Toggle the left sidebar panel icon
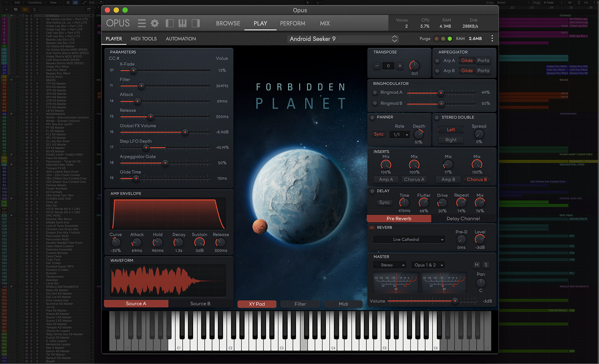This screenshot has height=364, width=599. [x=170, y=23]
